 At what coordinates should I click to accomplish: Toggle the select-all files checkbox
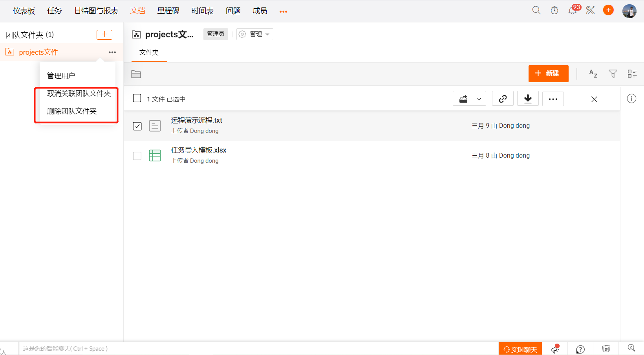(x=137, y=98)
